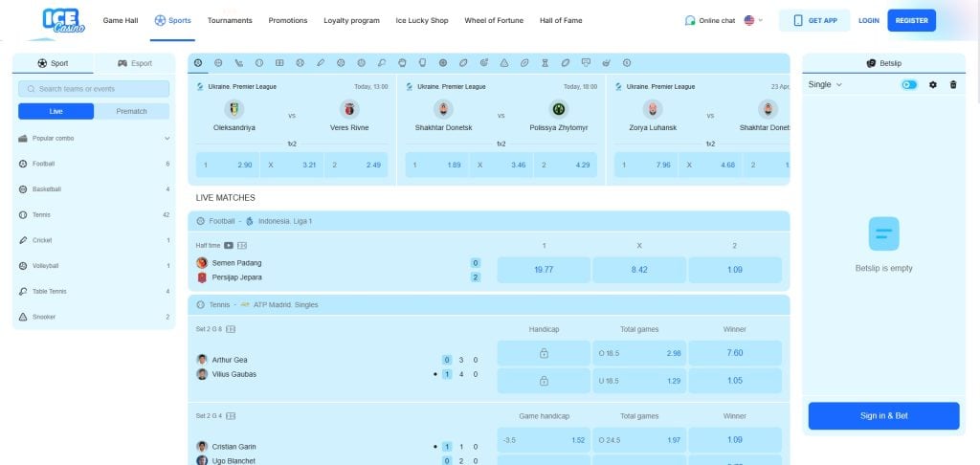Switch to Prematch events

(132, 111)
